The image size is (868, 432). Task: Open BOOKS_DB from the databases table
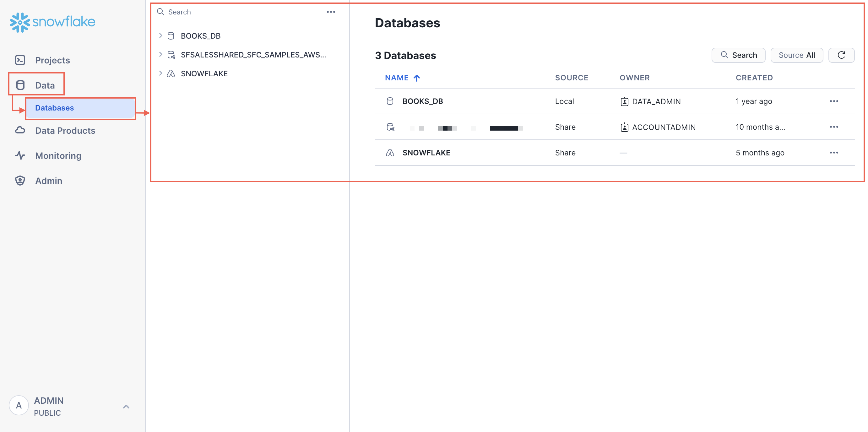[423, 101]
